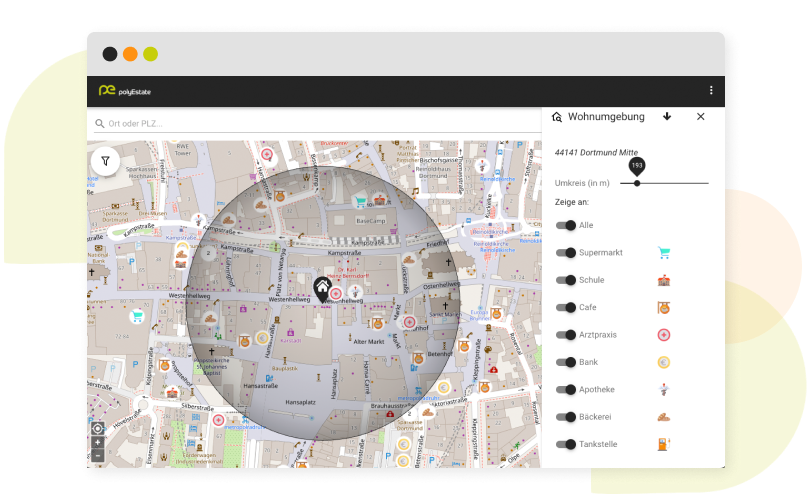Toggle the Alle switch

coord(566,226)
